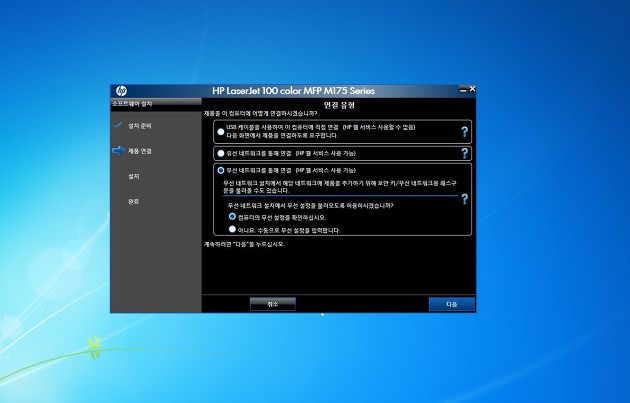Click the HP LaserJet 100 color MFP title

pyautogui.click(x=293, y=91)
